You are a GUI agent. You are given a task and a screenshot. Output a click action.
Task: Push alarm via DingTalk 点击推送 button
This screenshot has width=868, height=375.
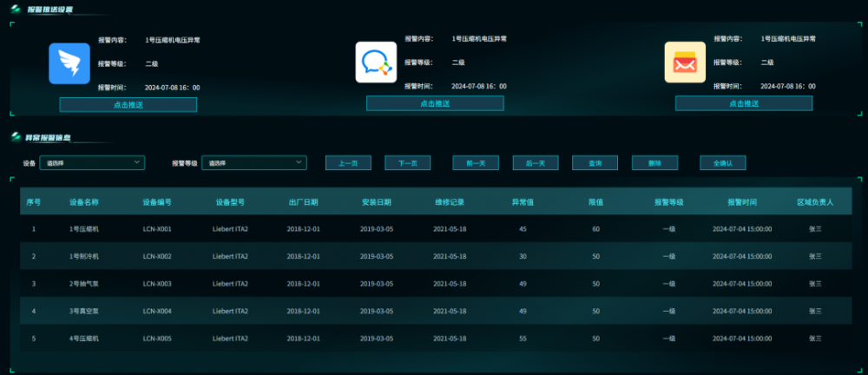128,105
